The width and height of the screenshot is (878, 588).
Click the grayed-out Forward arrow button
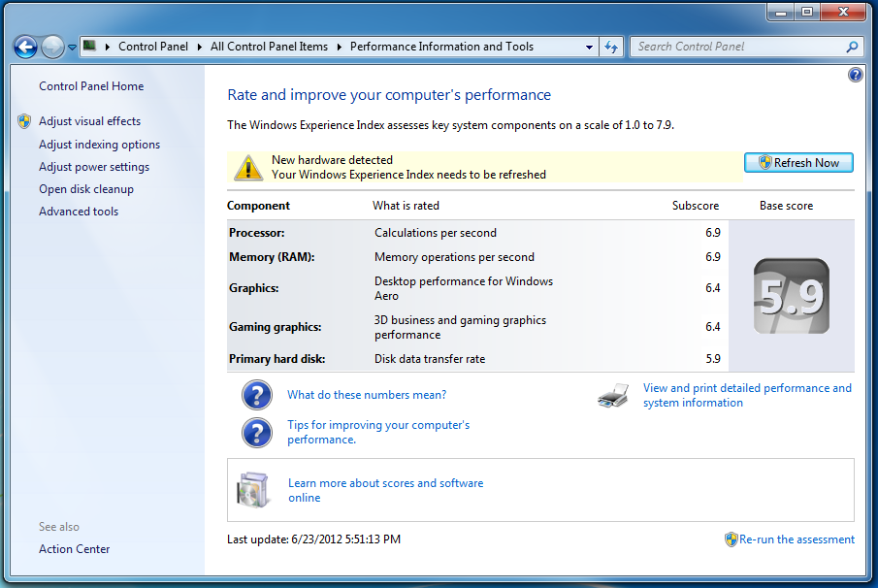tap(52, 47)
